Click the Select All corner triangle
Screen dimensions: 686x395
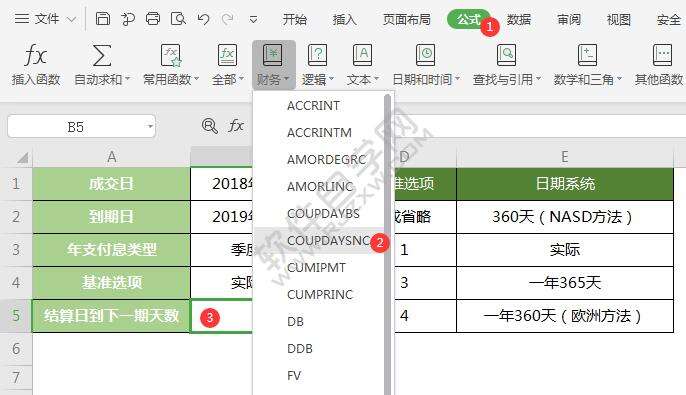[x=23, y=157]
